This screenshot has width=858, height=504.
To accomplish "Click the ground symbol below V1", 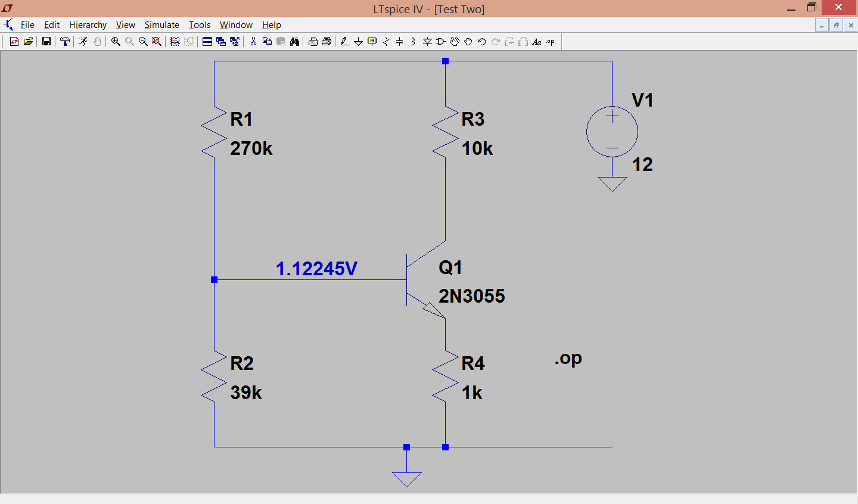I will coord(612,184).
